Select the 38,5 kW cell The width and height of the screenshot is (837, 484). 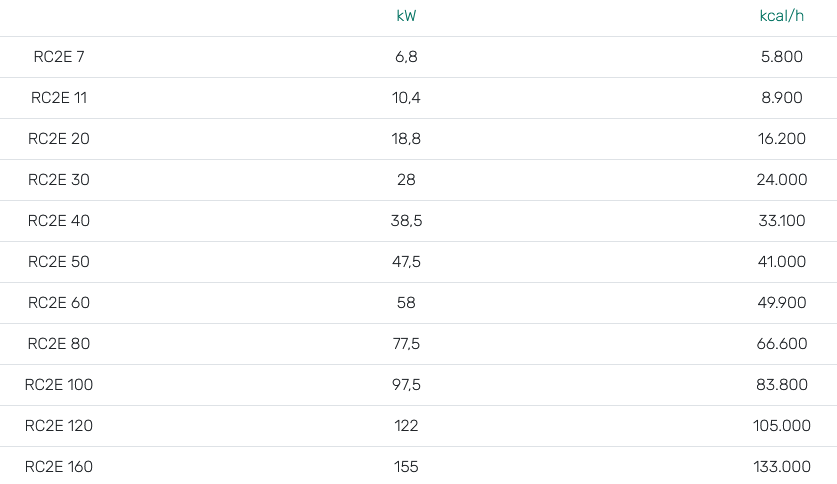tap(406, 221)
